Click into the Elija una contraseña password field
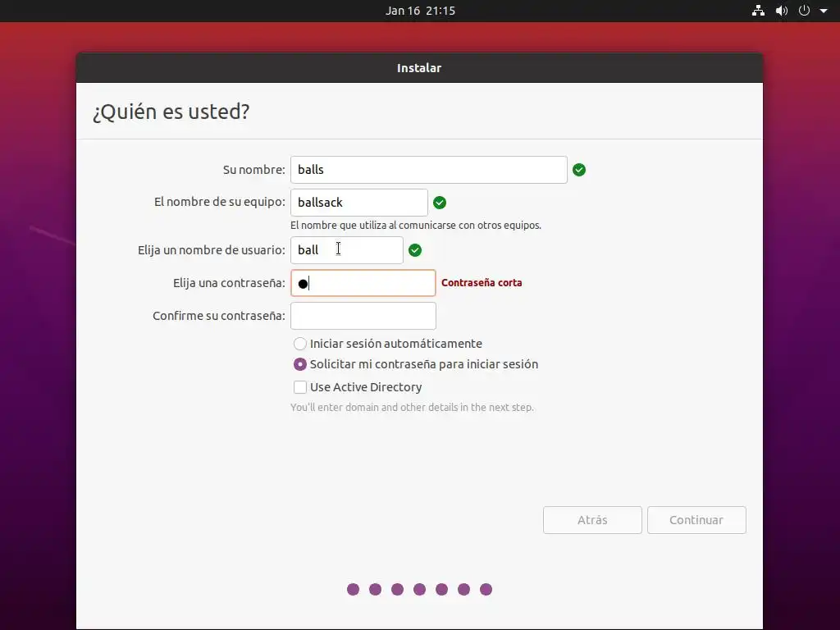This screenshot has width=840, height=630. (x=363, y=283)
